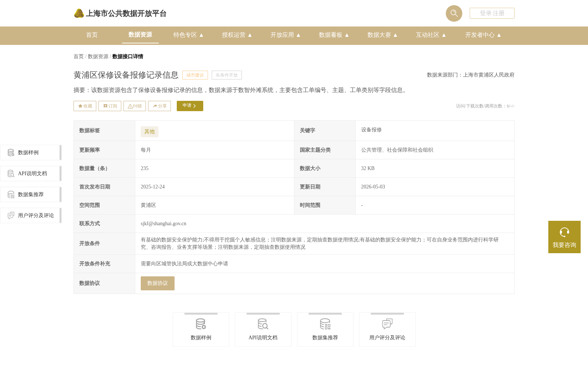Viewport: 588px width, 368px height.
Task: Click the 数据来源部门 上海市黄浦区人民政府 text
Action: (x=471, y=75)
